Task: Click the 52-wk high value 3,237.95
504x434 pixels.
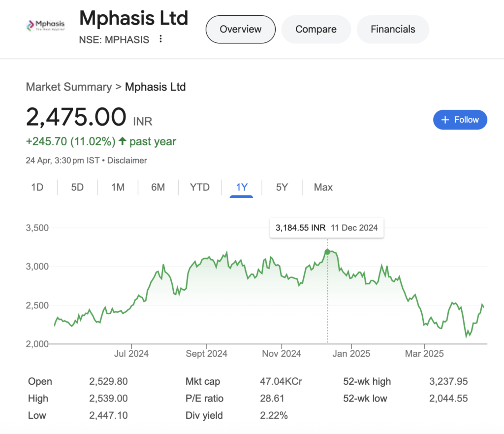Action: [x=448, y=381]
